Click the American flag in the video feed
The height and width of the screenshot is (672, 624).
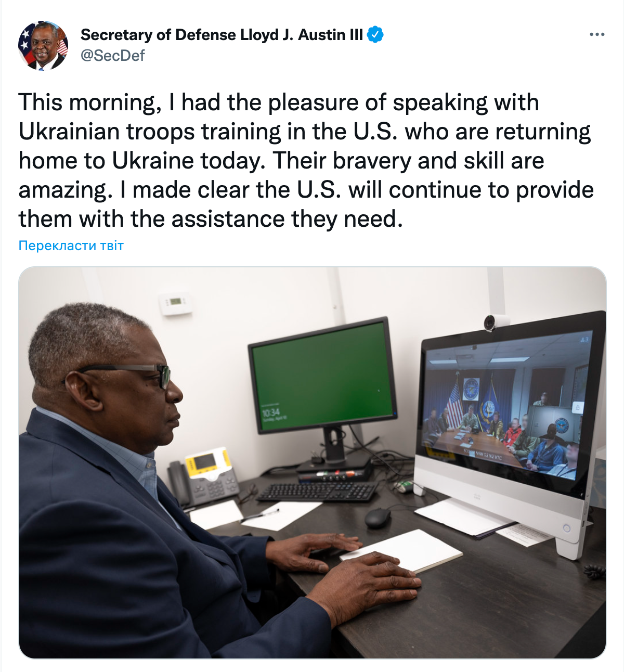(454, 406)
